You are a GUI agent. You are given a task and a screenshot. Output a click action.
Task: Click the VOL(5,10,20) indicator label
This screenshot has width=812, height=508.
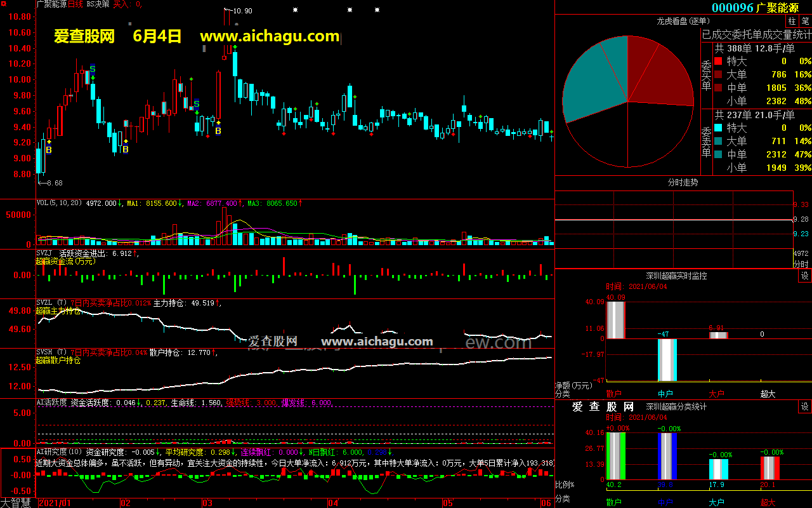pyautogui.click(x=60, y=203)
